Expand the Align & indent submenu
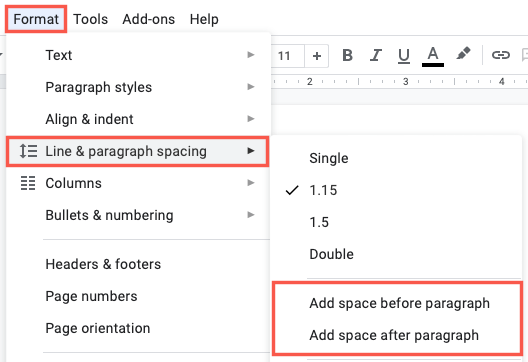528x362 pixels. tap(138, 119)
